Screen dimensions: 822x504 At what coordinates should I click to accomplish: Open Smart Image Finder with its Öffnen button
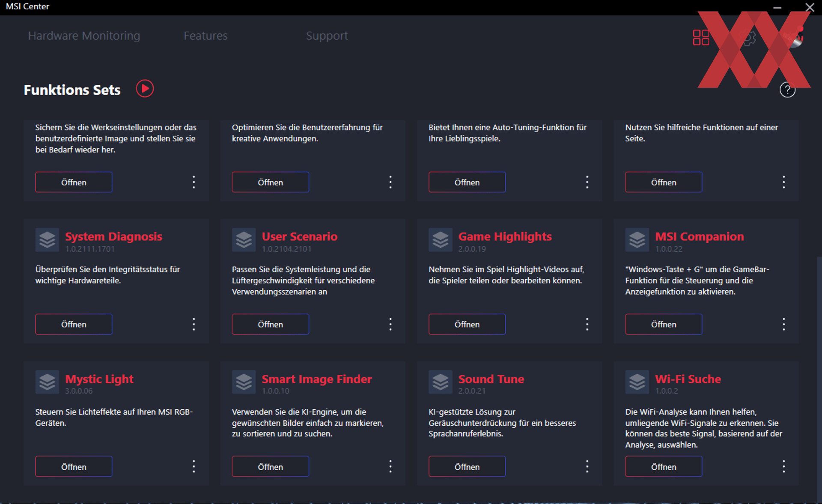[270, 467]
